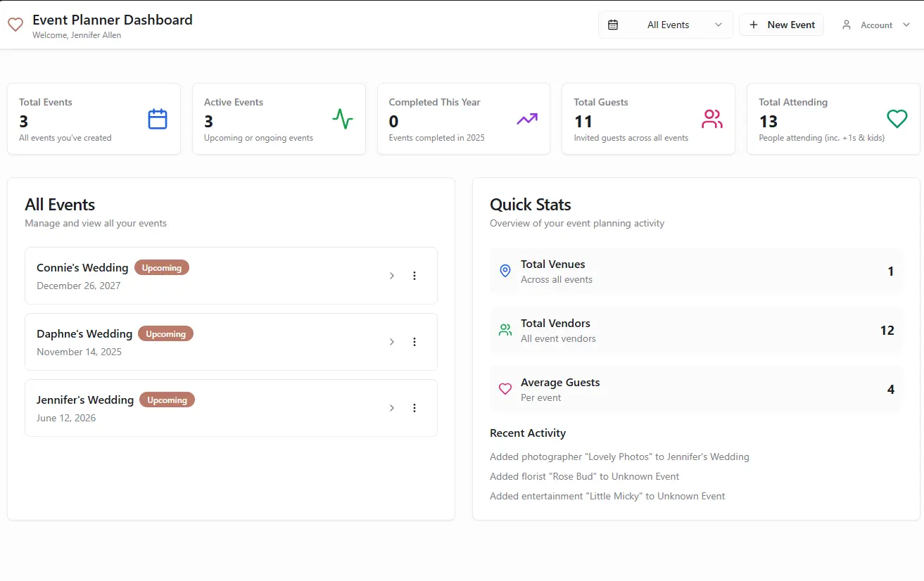
Task: Click the blue location pin icon for Total Venues
Action: coord(505,271)
